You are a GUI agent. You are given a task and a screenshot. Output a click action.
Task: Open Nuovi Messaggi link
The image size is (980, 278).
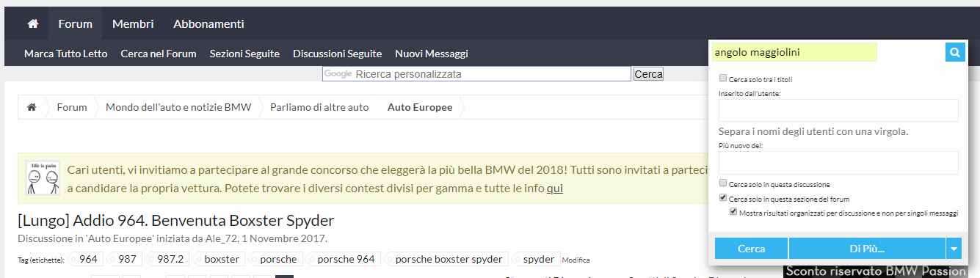click(432, 54)
